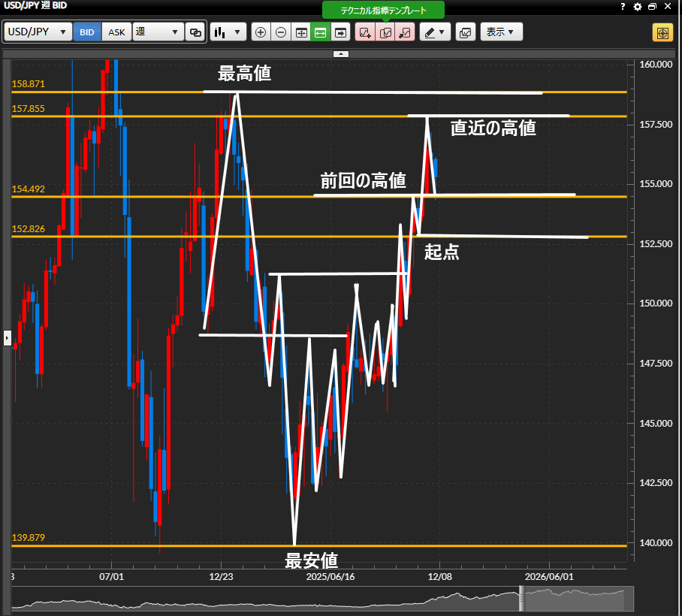Switch to the ASK price toggle
682x616 pixels.
[x=116, y=32]
